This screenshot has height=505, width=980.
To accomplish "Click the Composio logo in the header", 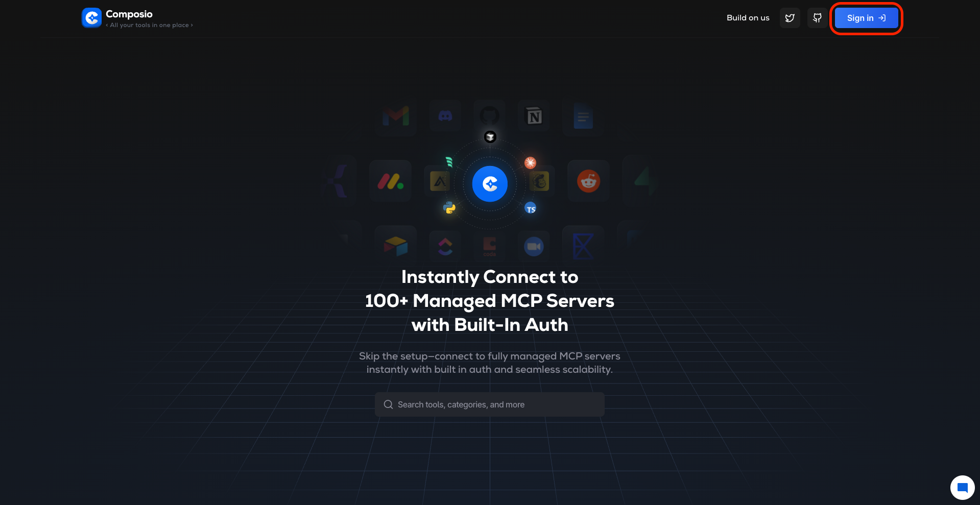I will coord(91,18).
